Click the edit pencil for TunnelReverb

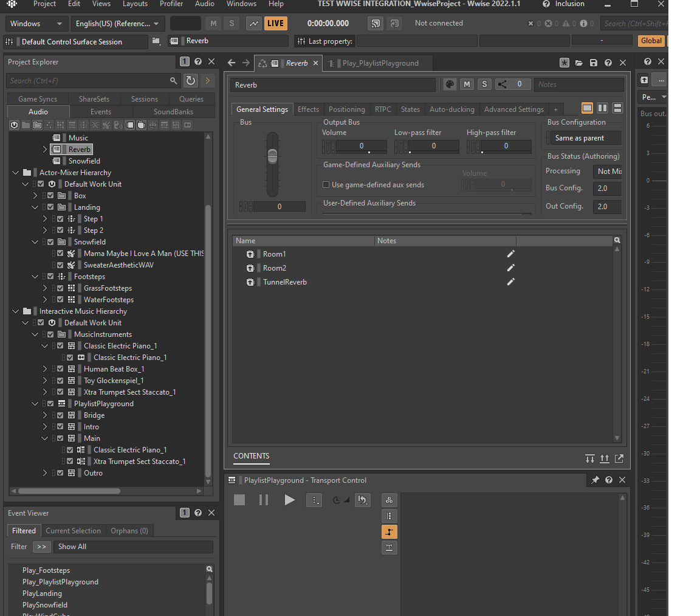(x=510, y=282)
